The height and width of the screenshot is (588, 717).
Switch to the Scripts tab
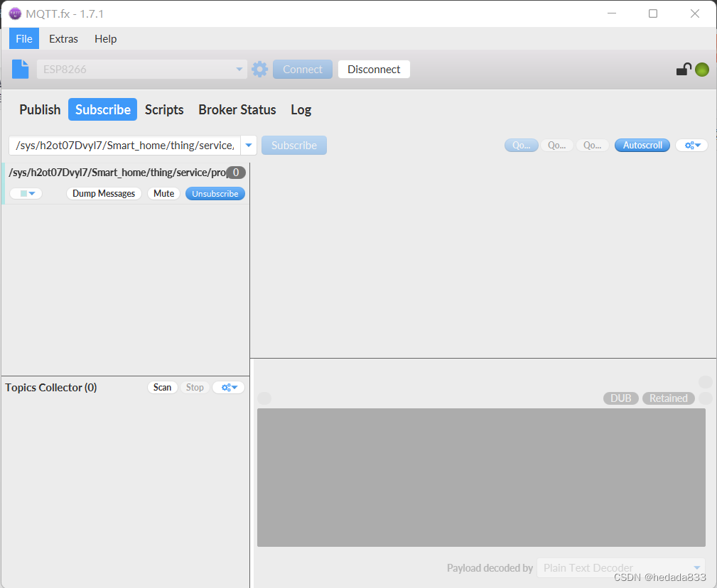(164, 109)
